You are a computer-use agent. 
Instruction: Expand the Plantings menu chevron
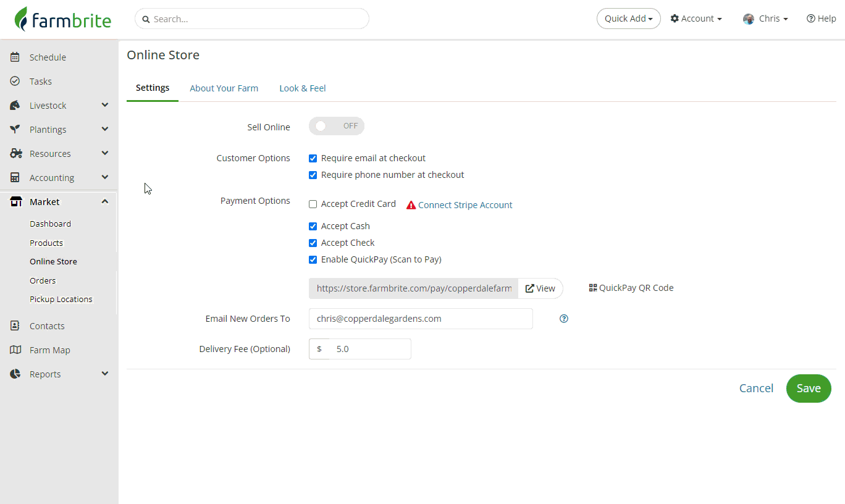coord(105,129)
